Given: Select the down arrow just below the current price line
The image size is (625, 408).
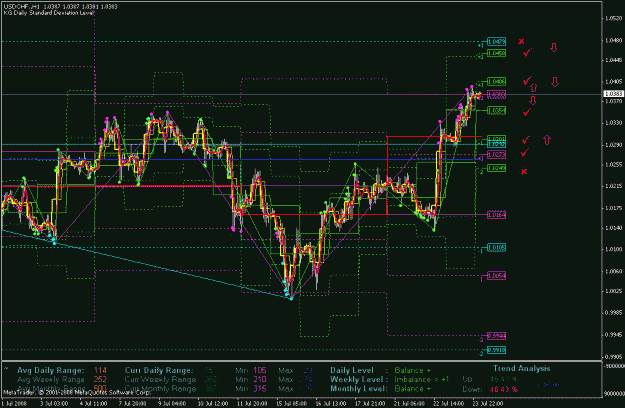Looking at the screenshot, I should coord(533,100).
